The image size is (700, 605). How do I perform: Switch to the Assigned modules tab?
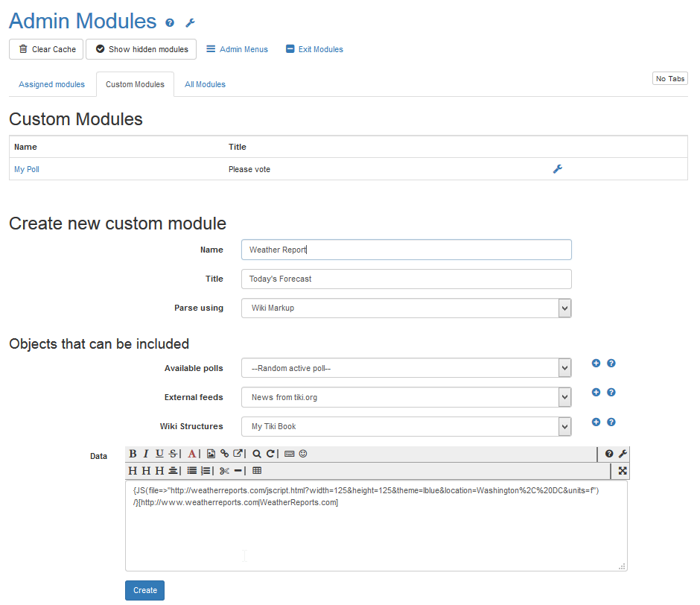pyautogui.click(x=52, y=85)
